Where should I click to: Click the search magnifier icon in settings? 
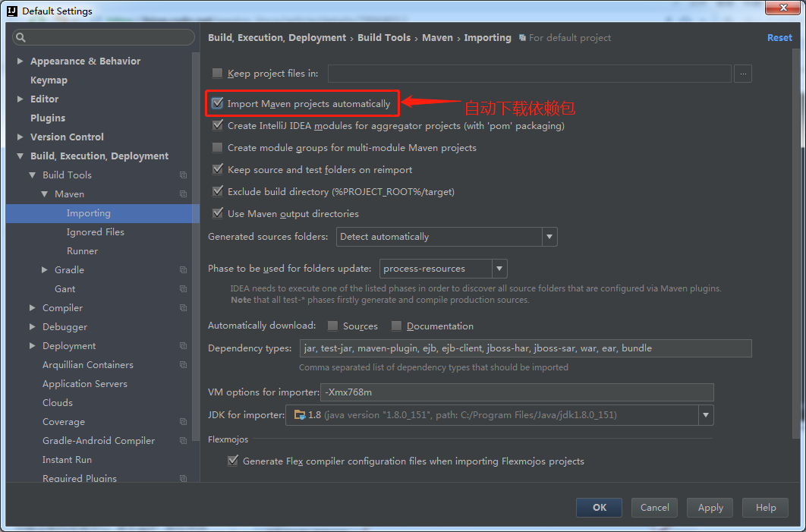pyautogui.click(x=20, y=37)
